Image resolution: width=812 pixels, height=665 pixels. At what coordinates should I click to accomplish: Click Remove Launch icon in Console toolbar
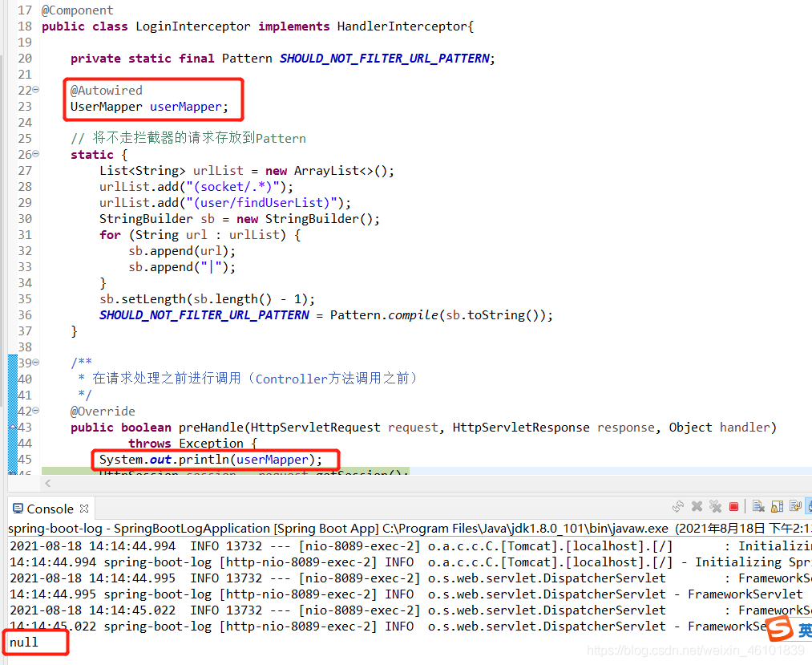click(x=697, y=506)
